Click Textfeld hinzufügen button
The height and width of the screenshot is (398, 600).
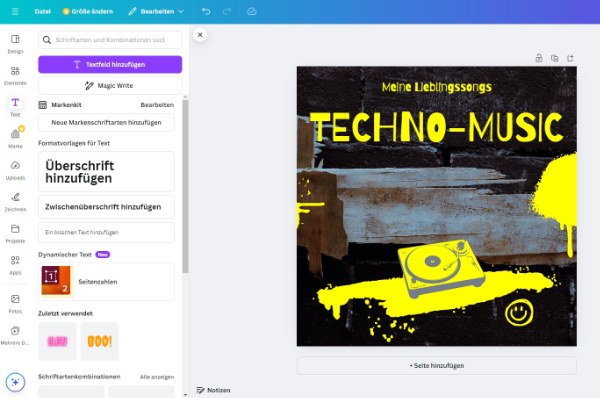coord(110,64)
